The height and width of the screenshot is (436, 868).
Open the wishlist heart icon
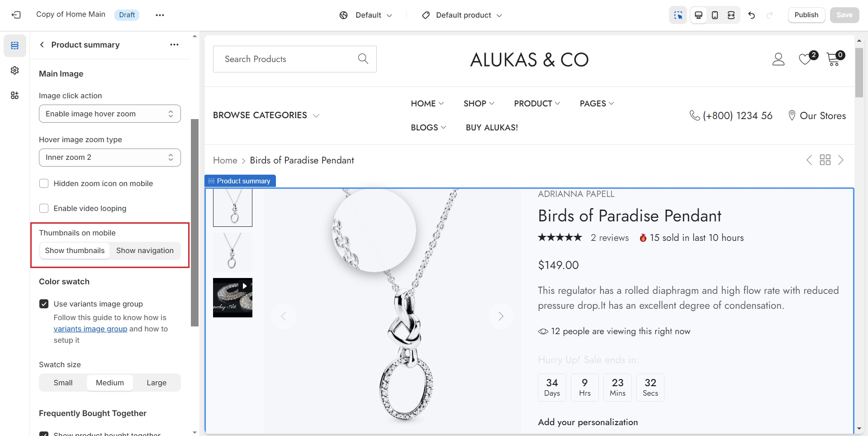(x=805, y=59)
